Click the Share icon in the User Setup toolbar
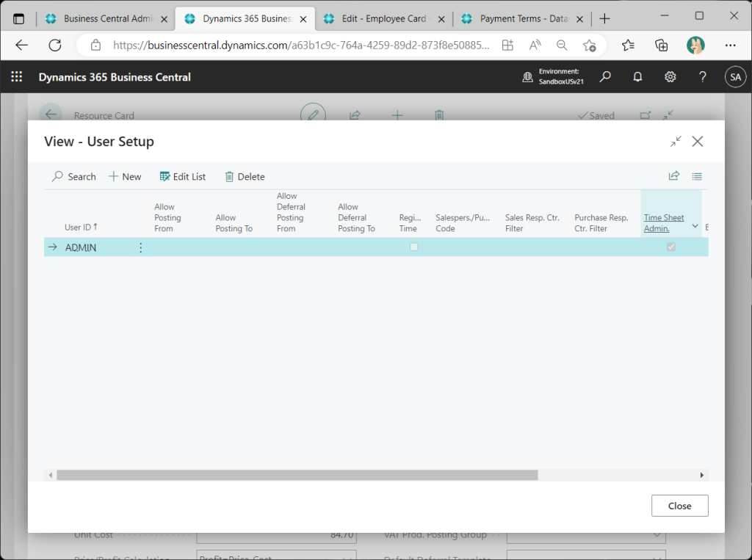The image size is (752, 560). [674, 176]
